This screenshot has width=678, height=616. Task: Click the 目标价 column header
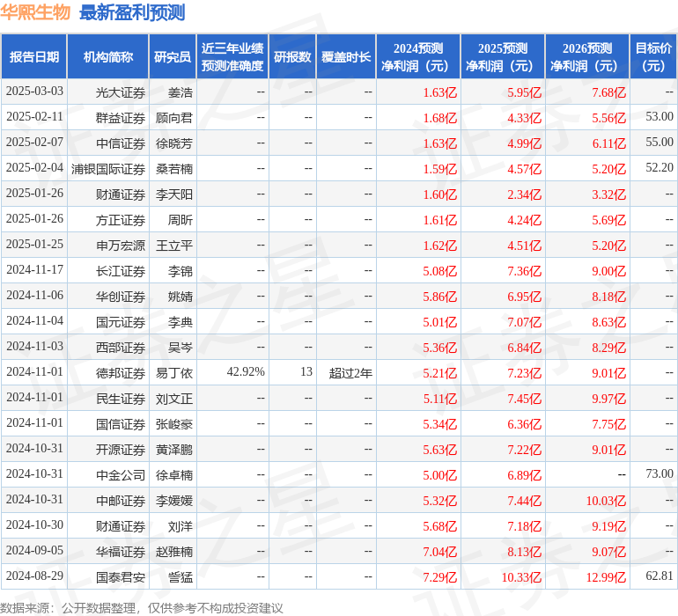653,56
